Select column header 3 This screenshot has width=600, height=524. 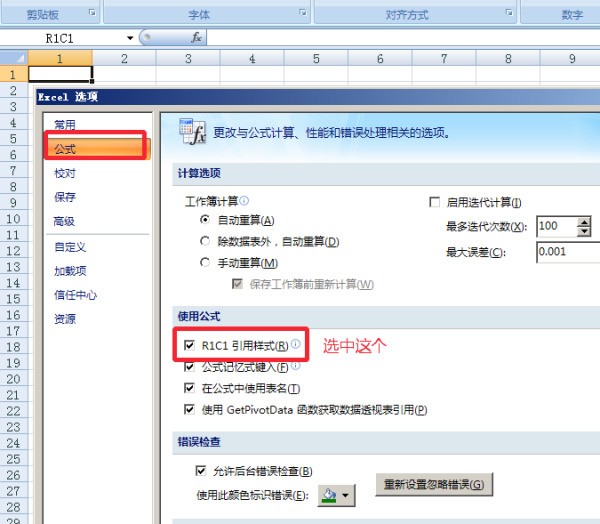coord(188,58)
